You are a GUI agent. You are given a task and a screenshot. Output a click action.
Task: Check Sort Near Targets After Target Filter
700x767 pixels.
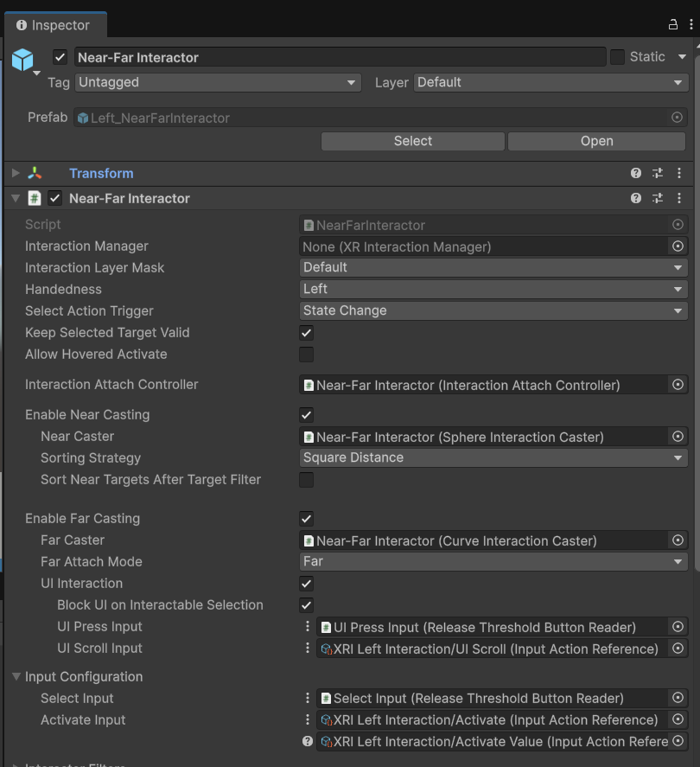point(306,480)
